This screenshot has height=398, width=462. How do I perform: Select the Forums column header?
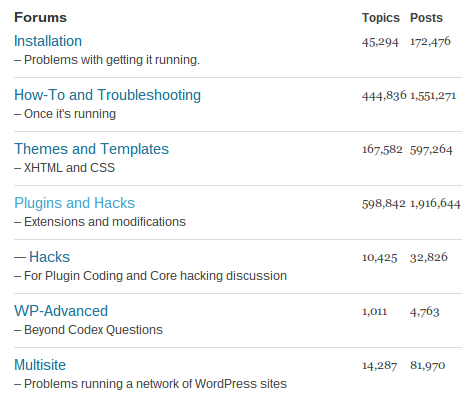tap(40, 18)
